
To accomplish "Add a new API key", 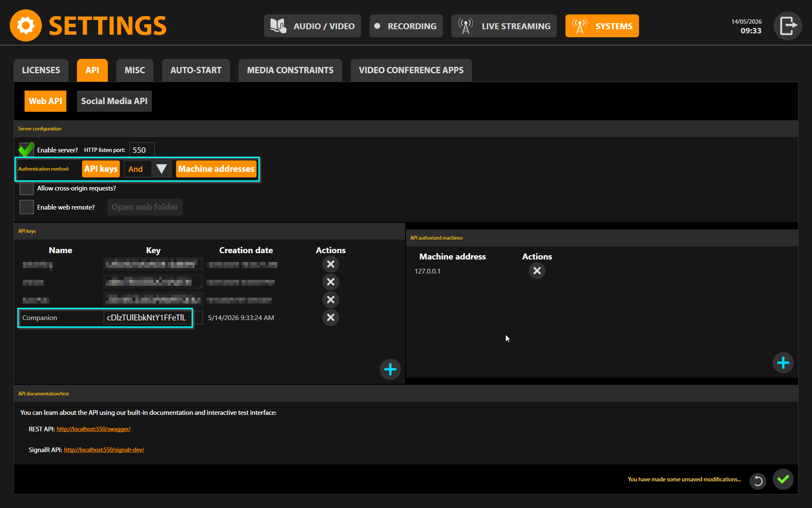I will 390,370.
